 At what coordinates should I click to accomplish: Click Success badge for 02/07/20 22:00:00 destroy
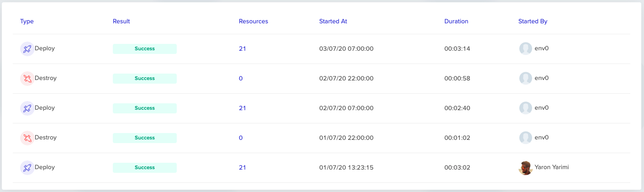(145, 79)
